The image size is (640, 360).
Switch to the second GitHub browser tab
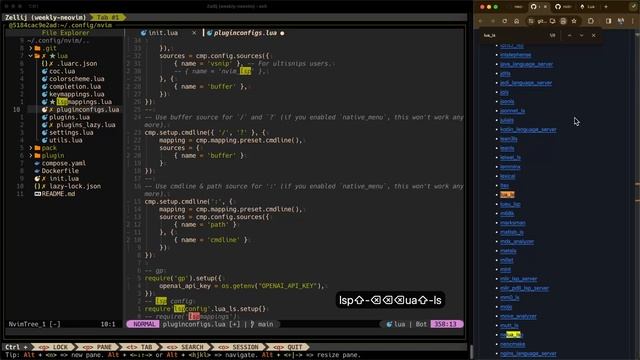563,7
